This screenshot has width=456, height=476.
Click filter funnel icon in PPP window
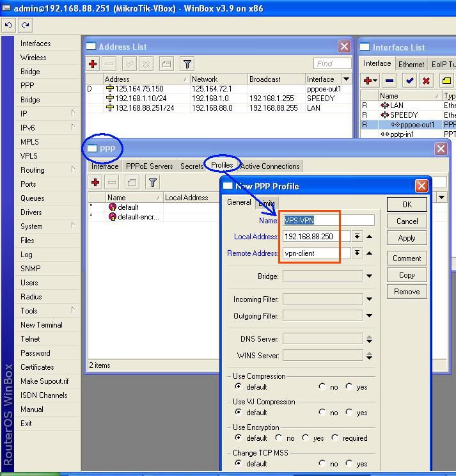[x=152, y=182]
